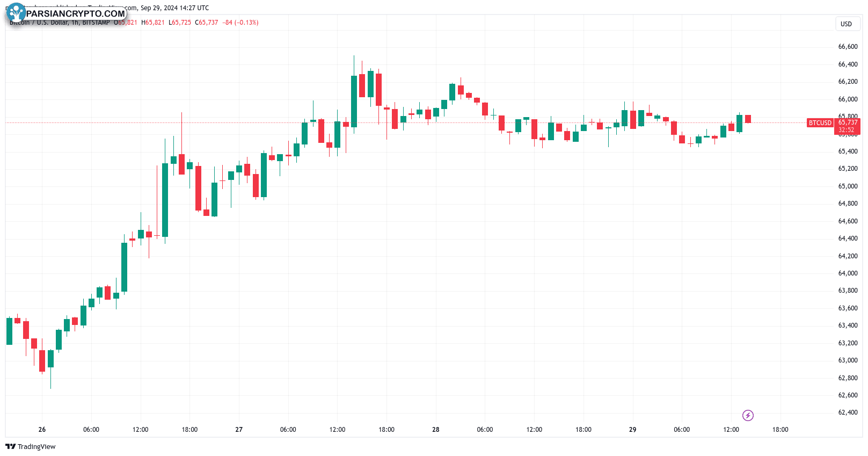
Task: Select the 64,800 price axis label
Action: [848, 204]
